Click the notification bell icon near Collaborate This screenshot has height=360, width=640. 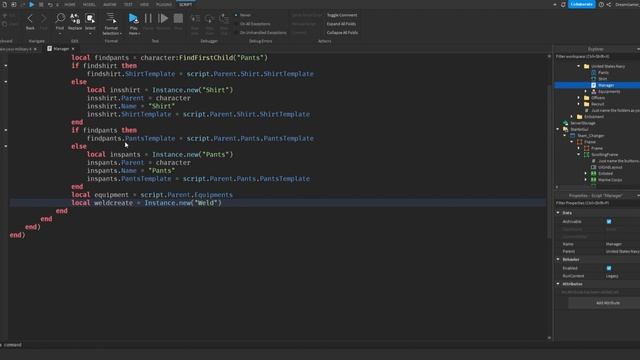[563, 4]
